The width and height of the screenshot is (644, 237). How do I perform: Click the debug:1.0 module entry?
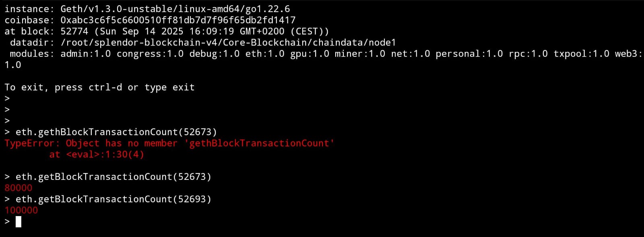click(x=214, y=54)
